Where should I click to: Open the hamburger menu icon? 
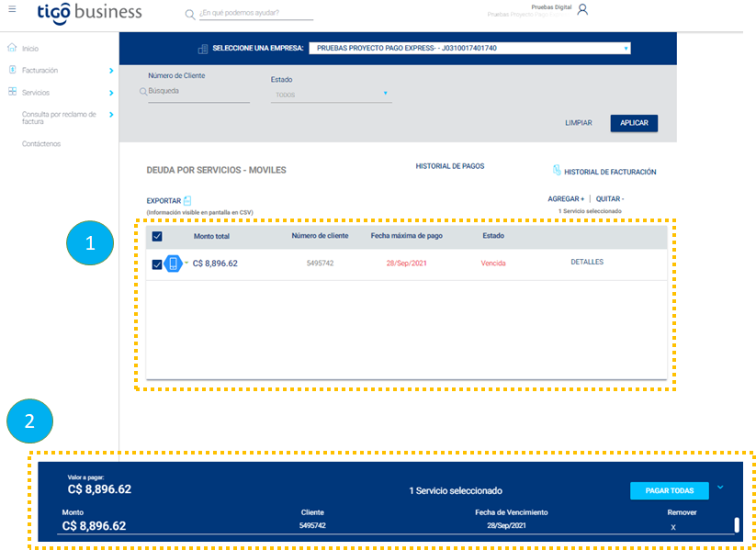[x=12, y=9]
